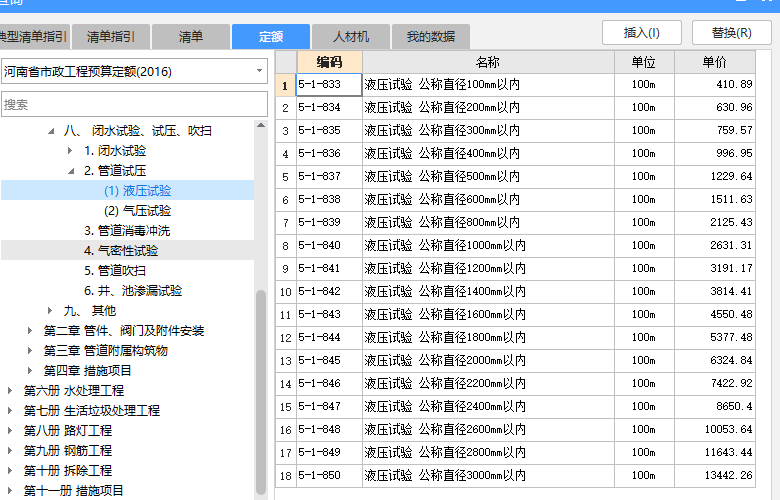
Task: Click price cell 410.89
Action: [715, 85]
